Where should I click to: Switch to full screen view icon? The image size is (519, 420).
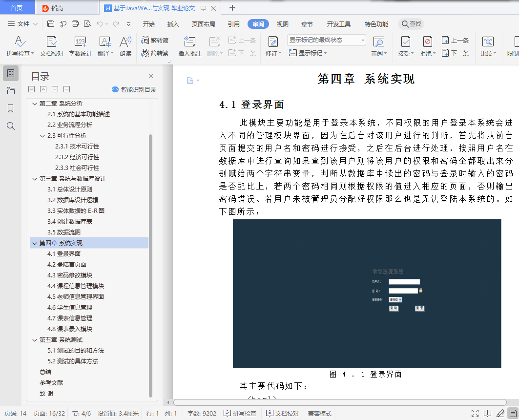[475, 413]
